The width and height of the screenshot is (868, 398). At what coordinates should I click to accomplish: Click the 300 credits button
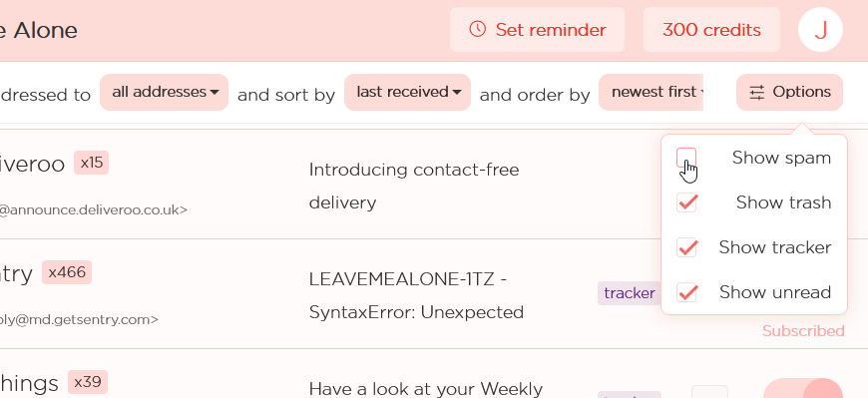pos(711,29)
